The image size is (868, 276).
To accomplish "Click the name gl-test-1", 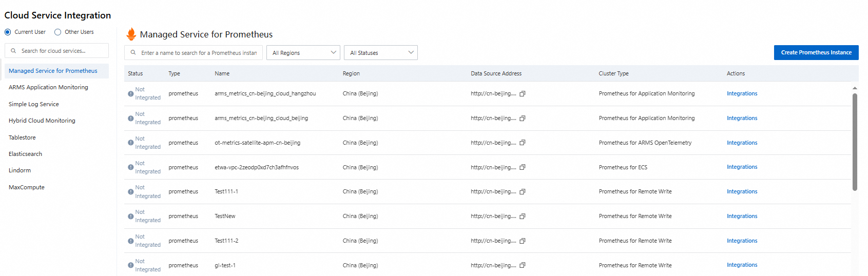I will [225, 265].
